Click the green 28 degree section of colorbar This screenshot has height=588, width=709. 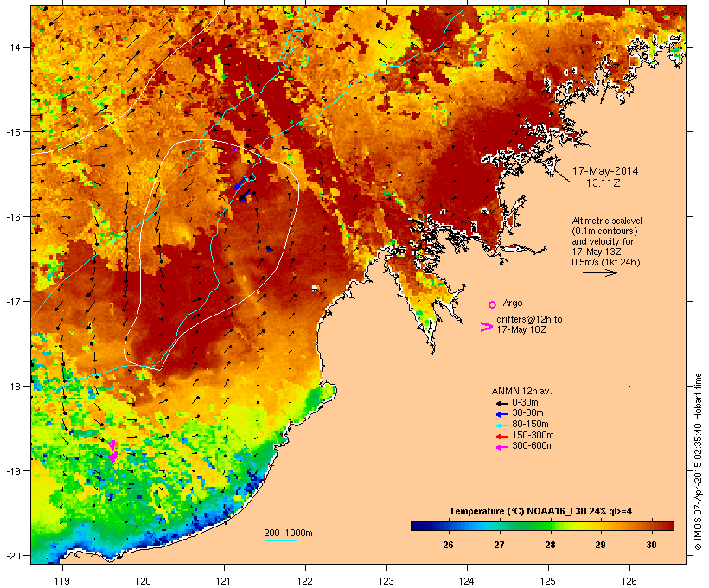[x=550, y=526]
